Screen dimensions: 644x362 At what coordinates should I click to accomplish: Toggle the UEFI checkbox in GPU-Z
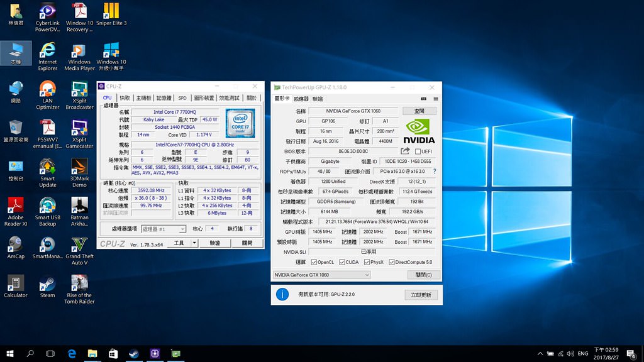[418, 151]
